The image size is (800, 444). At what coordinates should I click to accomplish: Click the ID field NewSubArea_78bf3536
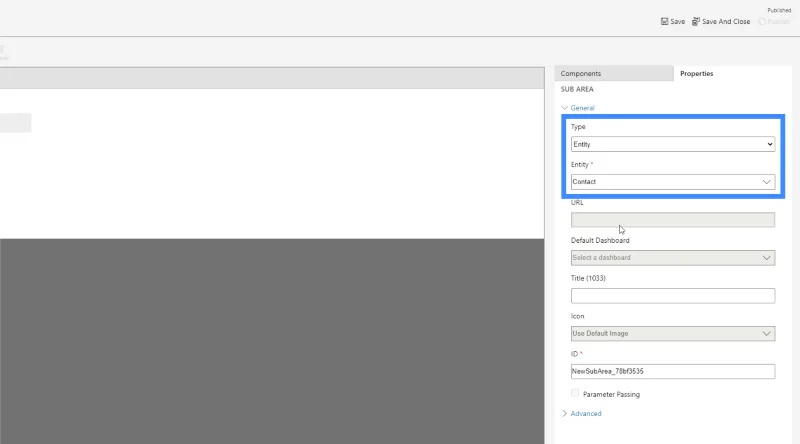tap(672, 372)
